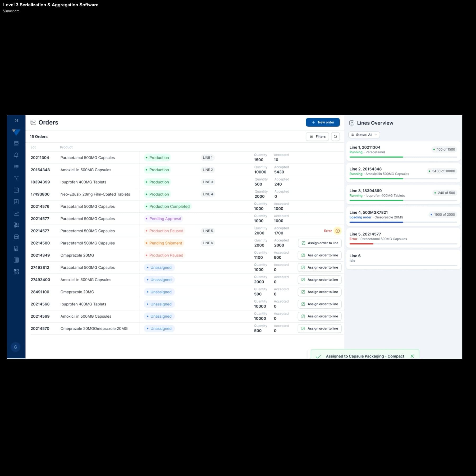Select the Line 6 Idle card
The width and height of the screenshot is (476, 476).
point(403,260)
